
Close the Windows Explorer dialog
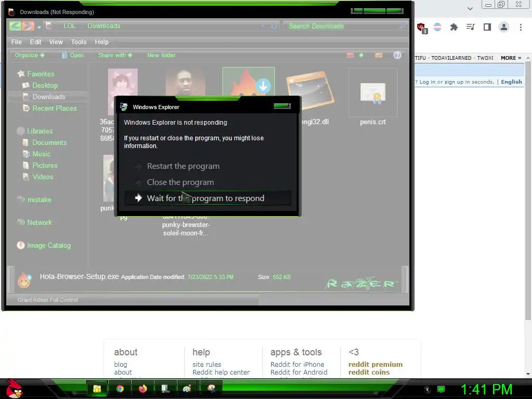pyautogui.click(x=282, y=106)
